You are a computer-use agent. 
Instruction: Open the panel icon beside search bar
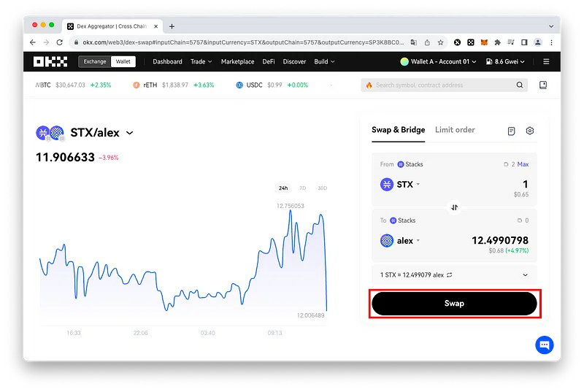(543, 85)
